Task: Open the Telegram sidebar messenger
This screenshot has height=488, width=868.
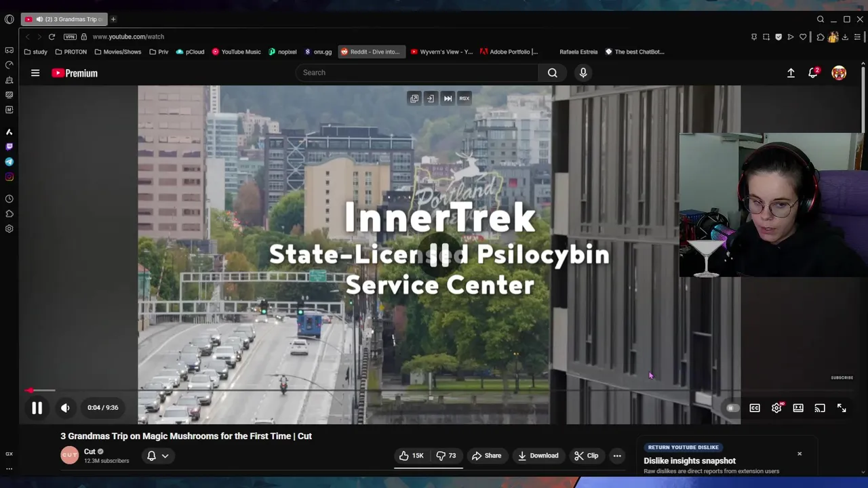Action: pyautogui.click(x=9, y=162)
